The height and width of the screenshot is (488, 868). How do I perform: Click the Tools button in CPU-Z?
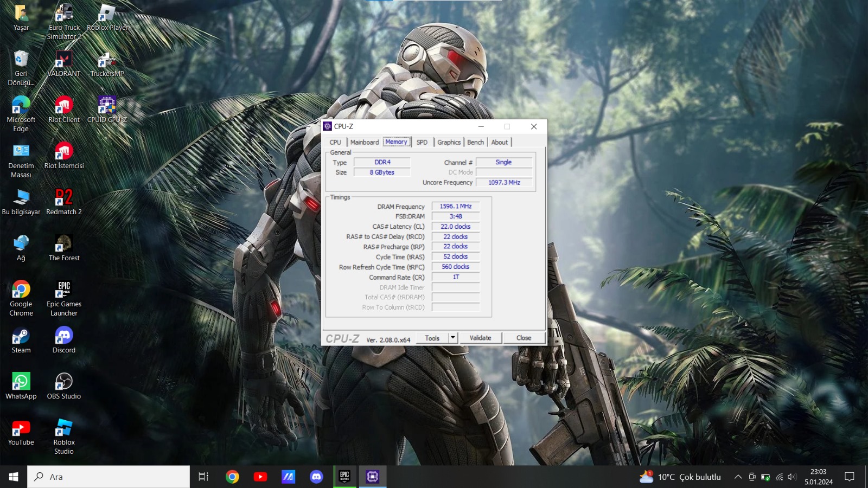coord(432,338)
